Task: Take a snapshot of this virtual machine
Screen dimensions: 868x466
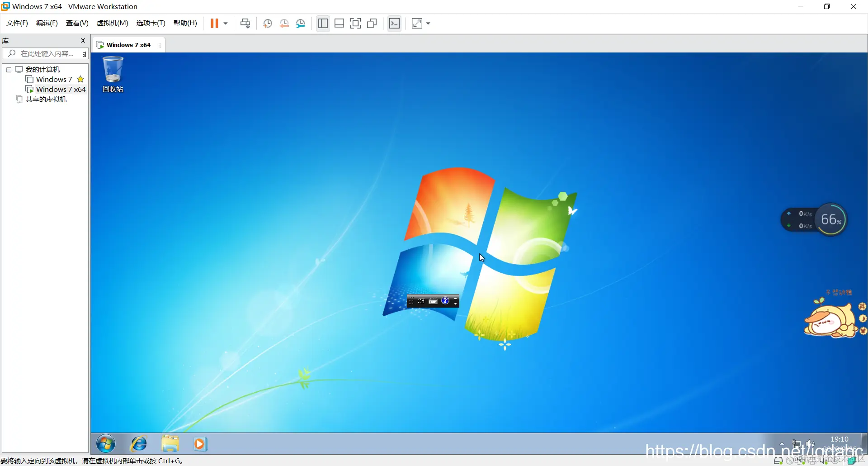Action: tap(268, 24)
